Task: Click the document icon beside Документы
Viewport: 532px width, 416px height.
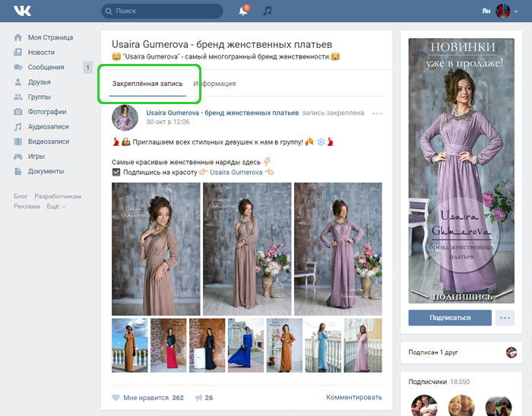Action: tap(18, 171)
